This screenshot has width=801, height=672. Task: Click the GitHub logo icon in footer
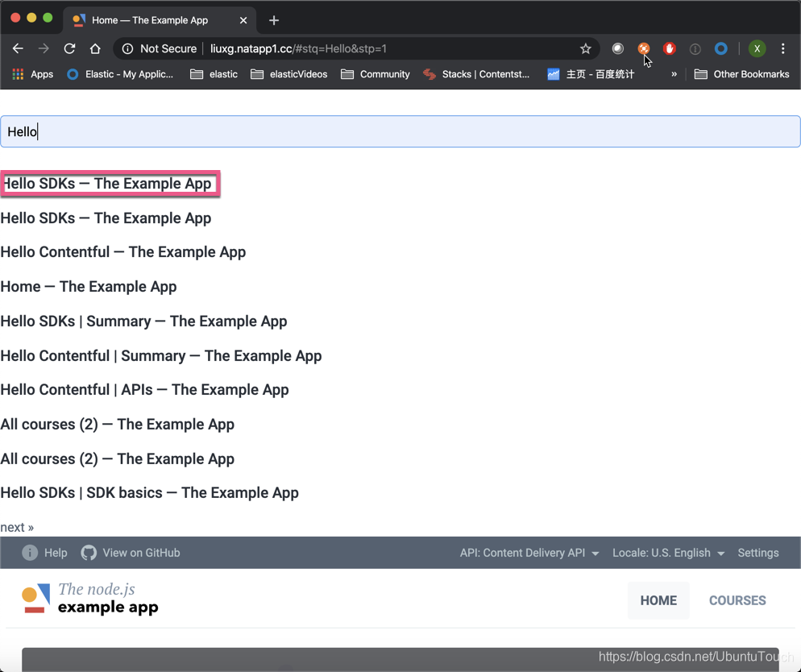pyautogui.click(x=89, y=553)
